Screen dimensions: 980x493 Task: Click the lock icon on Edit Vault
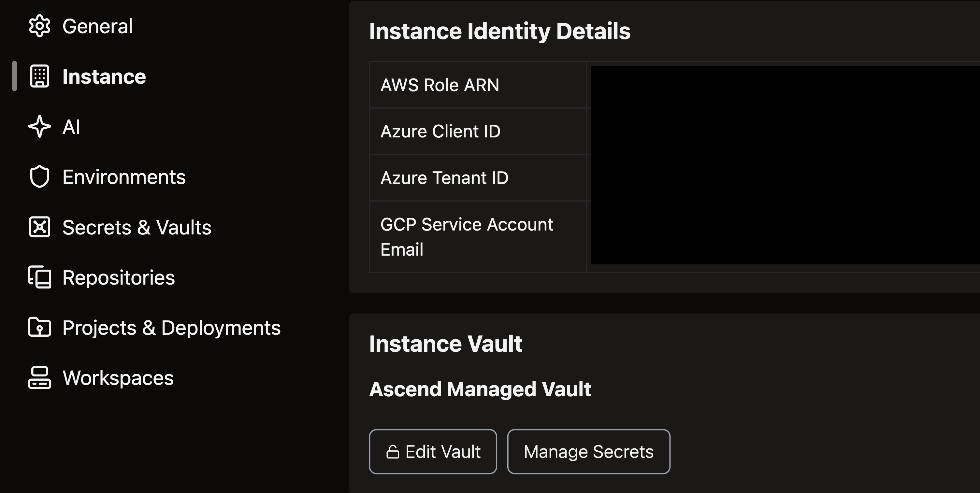tap(393, 452)
